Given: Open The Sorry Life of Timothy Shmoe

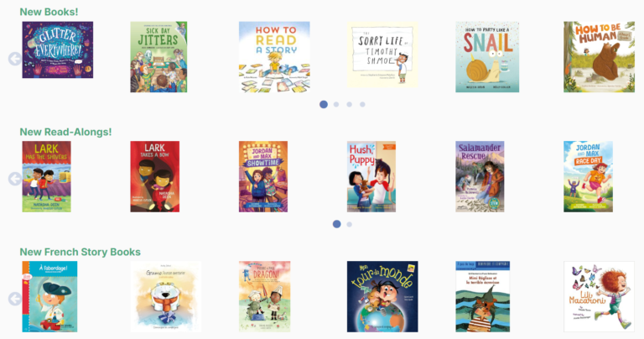Looking at the screenshot, I should coord(382,55).
